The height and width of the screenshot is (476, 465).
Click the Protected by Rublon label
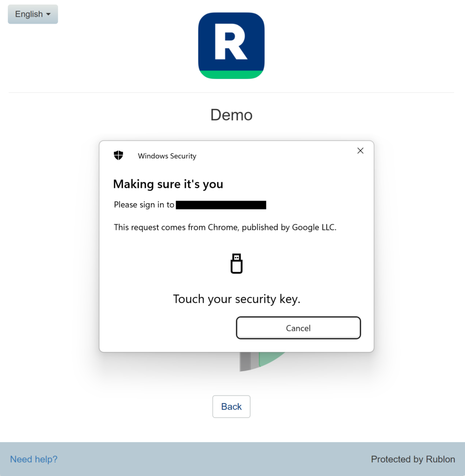coord(413,459)
